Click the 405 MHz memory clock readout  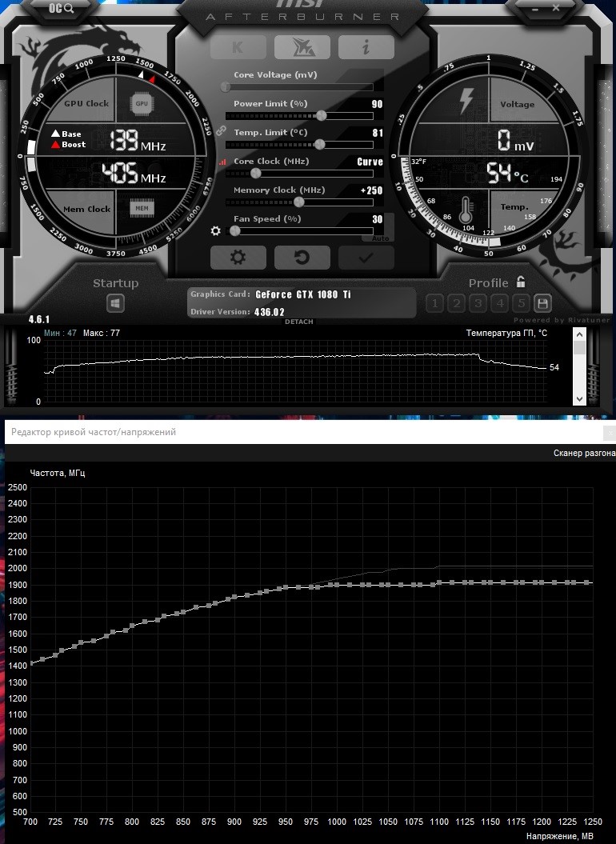point(134,174)
